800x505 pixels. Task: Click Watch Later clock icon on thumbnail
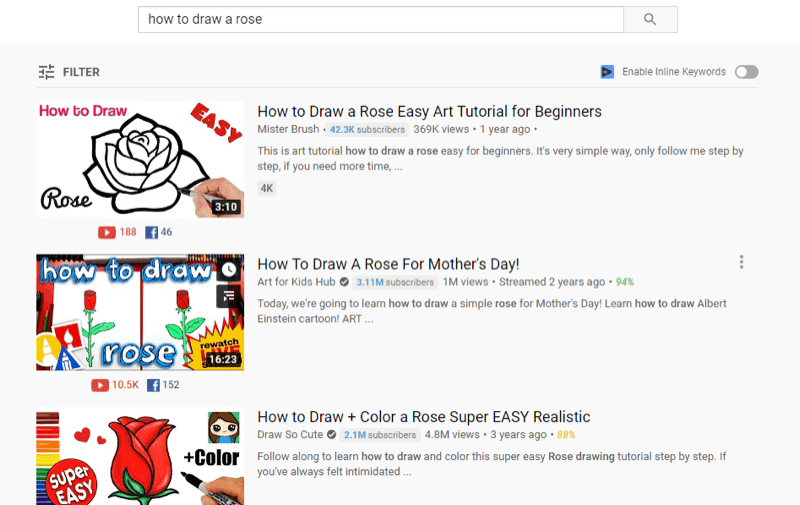tap(229, 269)
